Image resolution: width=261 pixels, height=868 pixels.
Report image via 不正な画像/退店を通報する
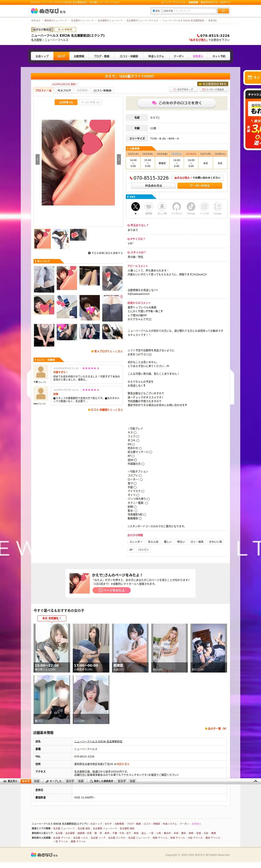(x=105, y=253)
